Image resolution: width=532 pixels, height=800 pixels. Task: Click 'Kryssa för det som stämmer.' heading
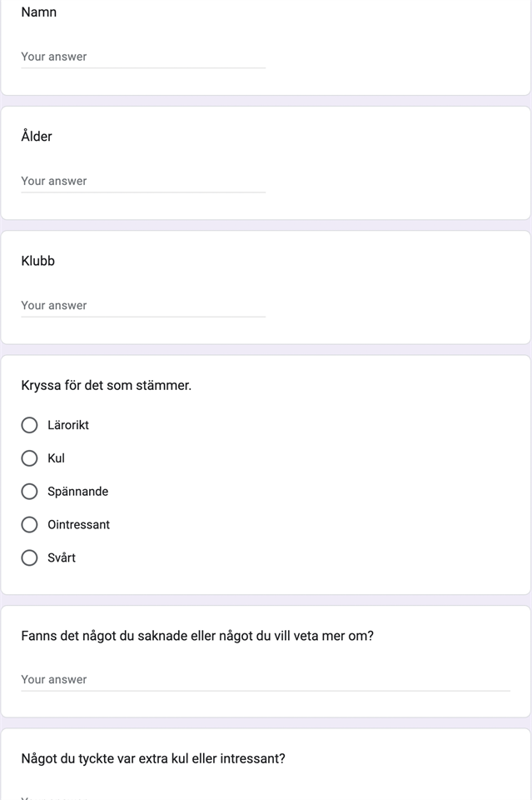tap(106, 386)
